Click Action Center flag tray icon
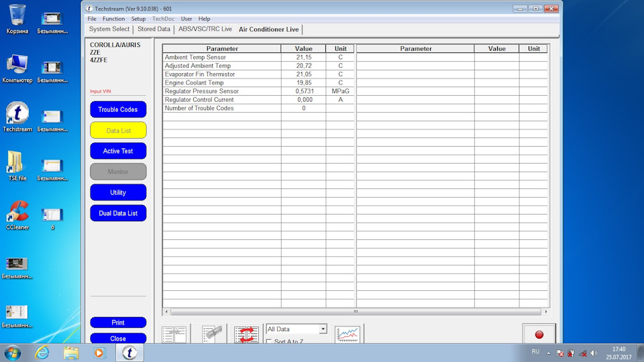The width and height of the screenshot is (644, 362). pos(560,353)
